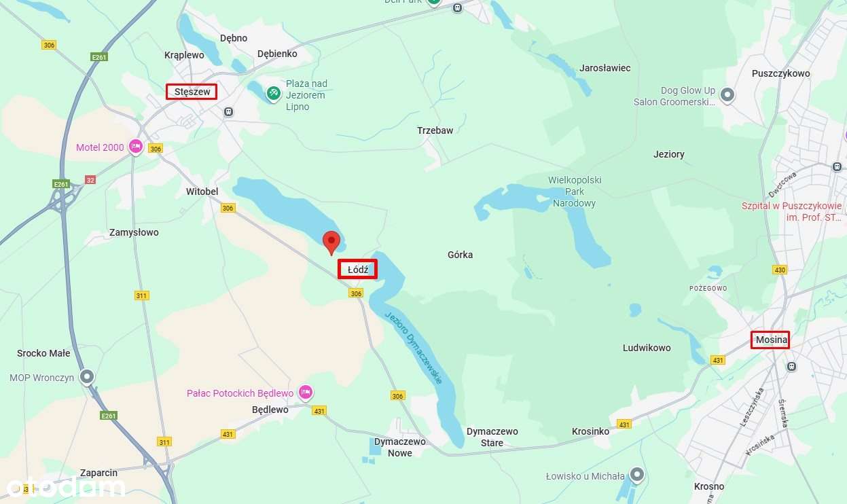Click the E261 road shield near Stęszew
847x504 pixels.
tap(99, 57)
